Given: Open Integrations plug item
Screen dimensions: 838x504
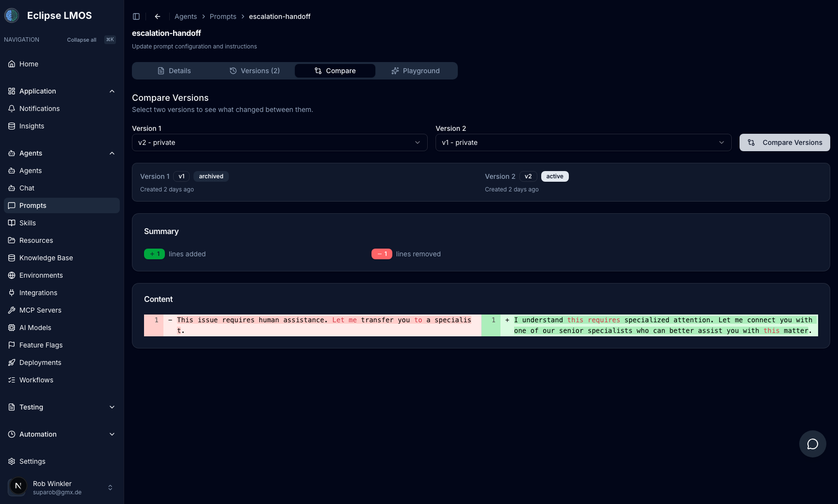Looking at the screenshot, I should click(62, 293).
